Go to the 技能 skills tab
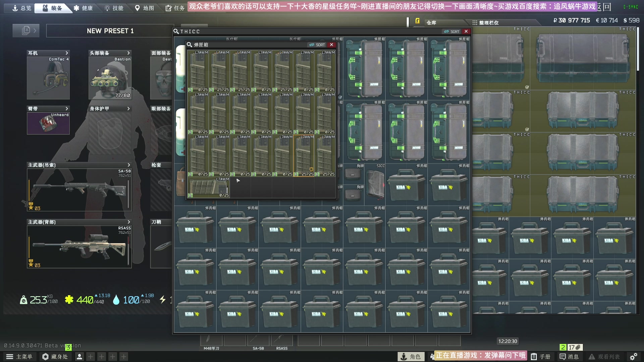This screenshot has height=362, width=644. pos(114,8)
